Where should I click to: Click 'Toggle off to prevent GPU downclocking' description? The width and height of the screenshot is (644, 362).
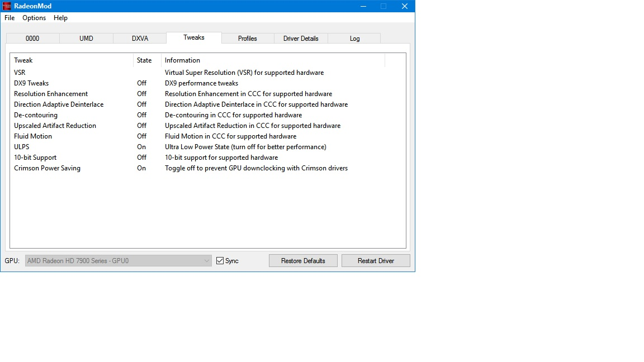[256, 168]
